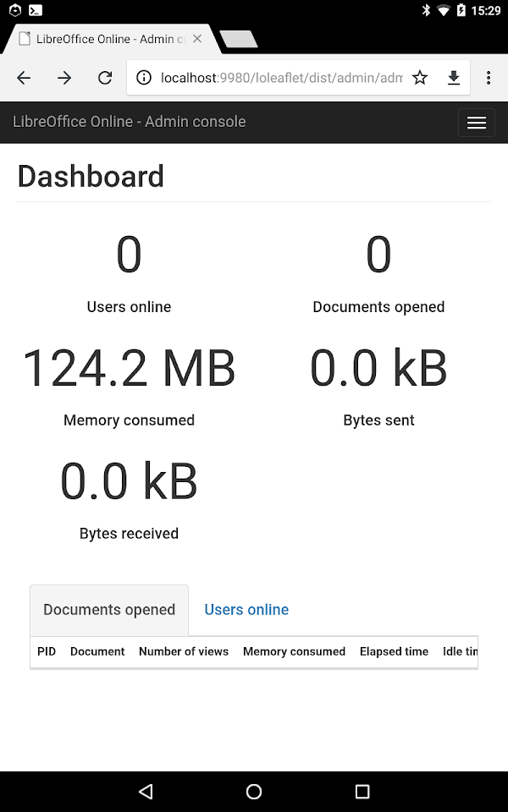The height and width of the screenshot is (812, 508).
Task: Reload the page with refresh icon
Action: 105,78
